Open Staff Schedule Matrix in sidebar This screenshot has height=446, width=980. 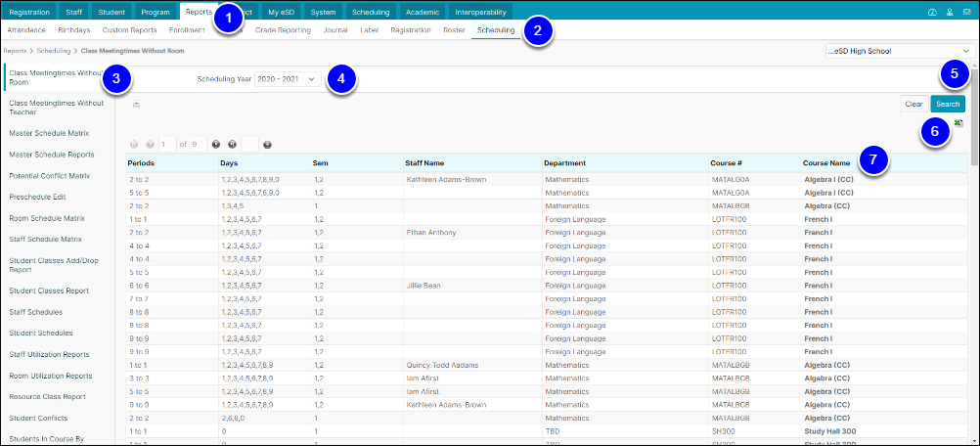[x=46, y=240]
